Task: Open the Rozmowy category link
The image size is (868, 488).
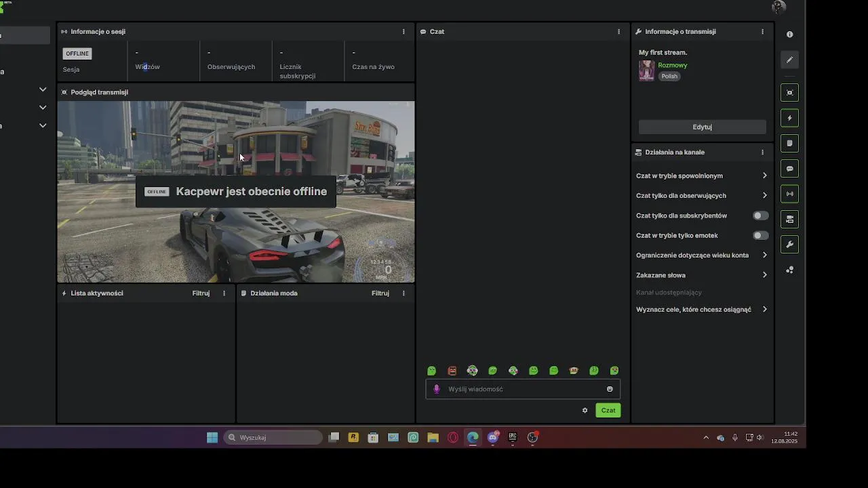Action: tap(673, 65)
